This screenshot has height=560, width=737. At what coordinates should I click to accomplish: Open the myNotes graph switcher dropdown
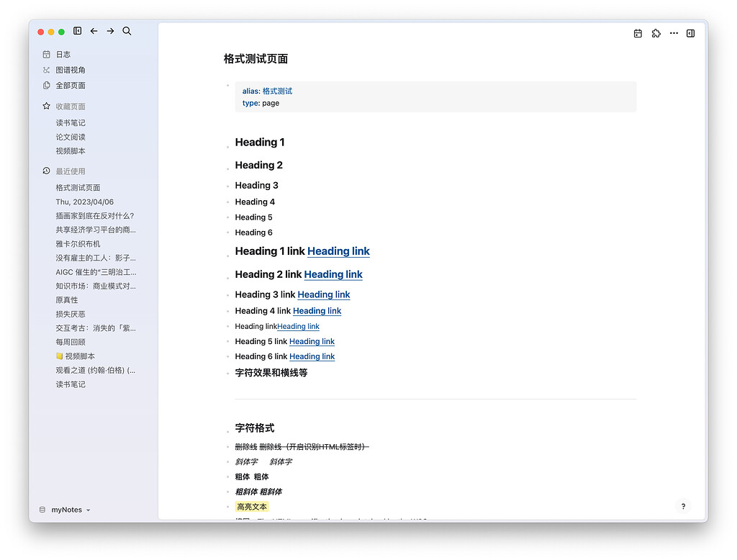click(x=65, y=510)
